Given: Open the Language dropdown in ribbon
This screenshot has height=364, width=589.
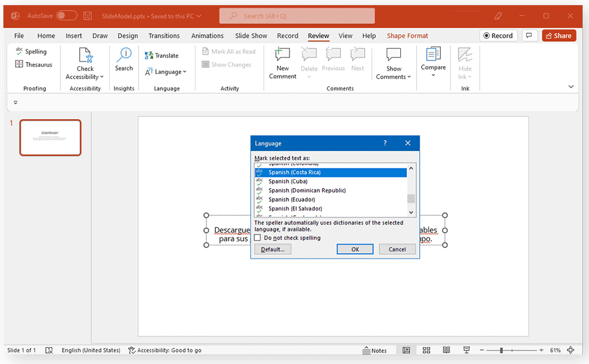Looking at the screenshot, I should [166, 72].
